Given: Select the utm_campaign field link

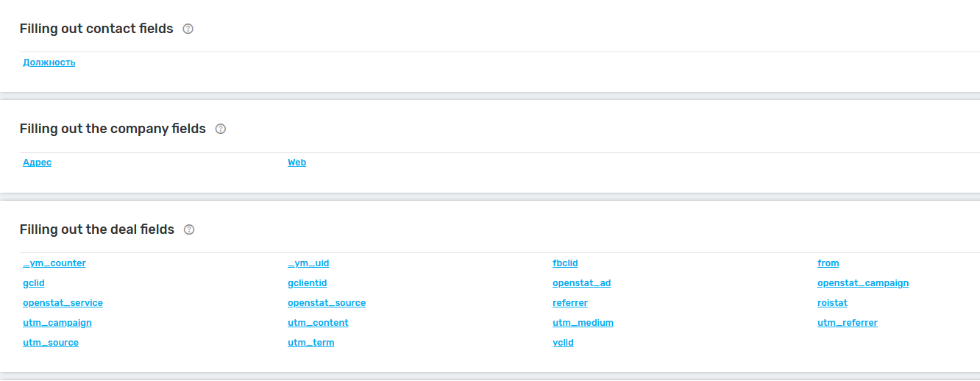Looking at the screenshot, I should coord(57,323).
